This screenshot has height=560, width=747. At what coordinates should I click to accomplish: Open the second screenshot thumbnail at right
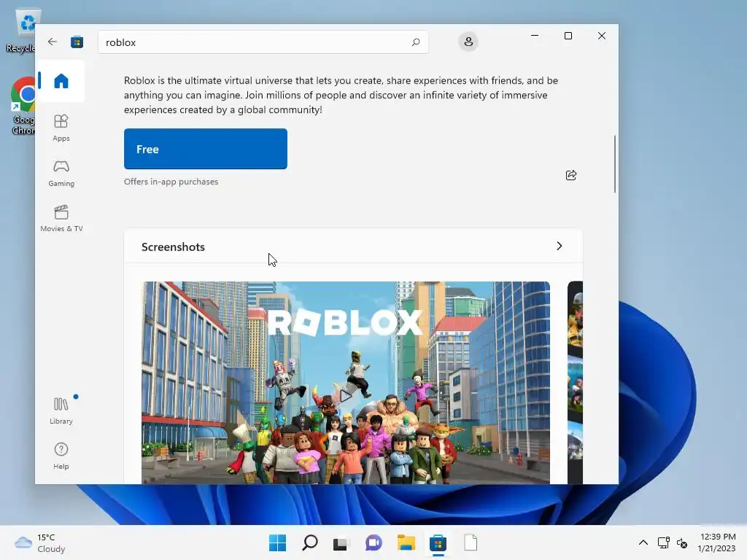click(575, 382)
